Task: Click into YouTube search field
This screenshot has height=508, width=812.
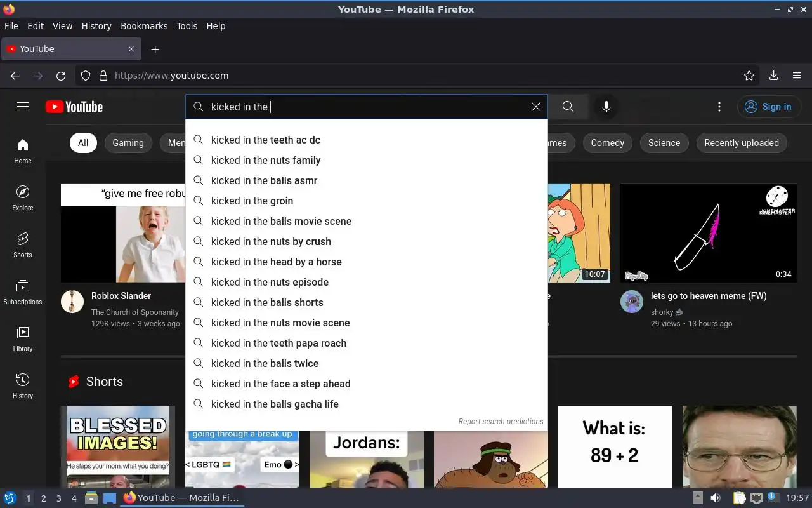Action: coord(368,107)
